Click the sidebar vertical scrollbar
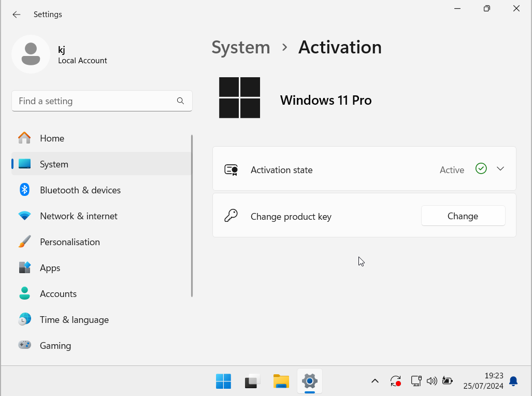This screenshot has width=532, height=396. point(192,216)
